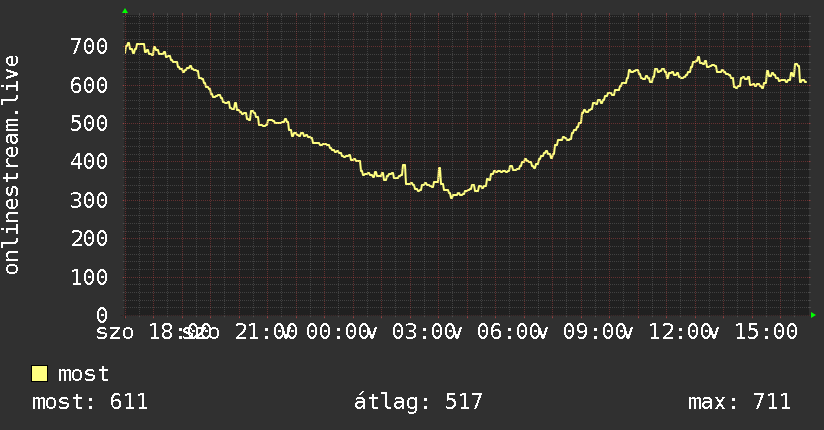Select the 'max: 711' value text
This screenshot has width=824, height=430.
[x=739, y=402]
